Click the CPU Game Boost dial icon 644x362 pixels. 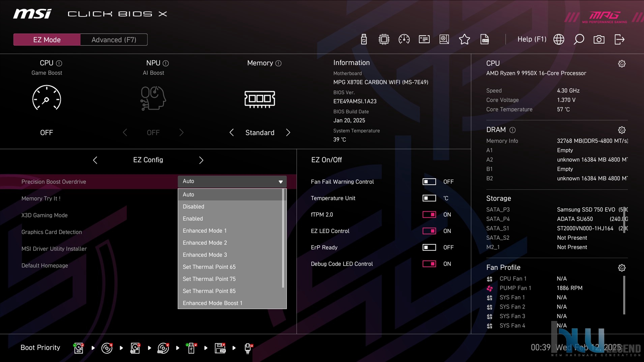[47, 98]
